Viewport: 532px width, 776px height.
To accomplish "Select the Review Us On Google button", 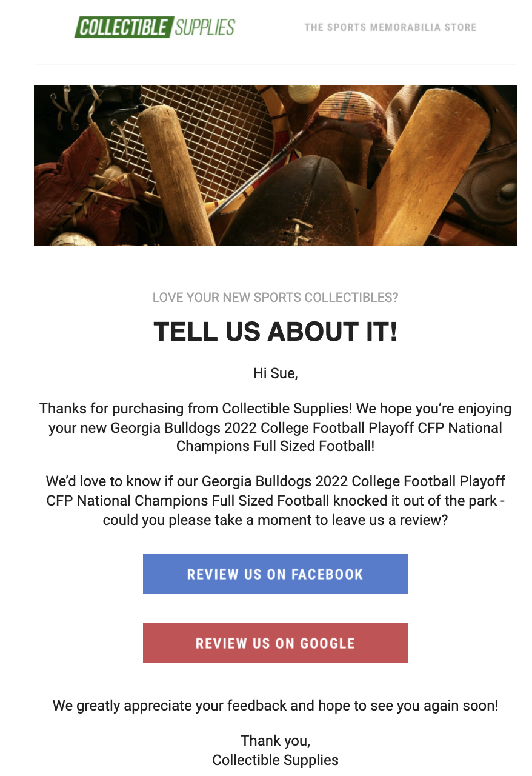I will 275,643.
